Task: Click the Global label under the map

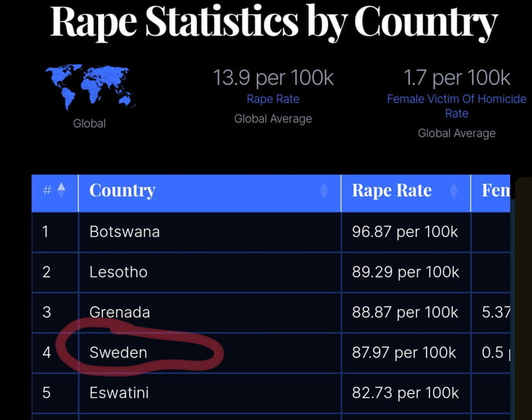Action: [90, 123]
